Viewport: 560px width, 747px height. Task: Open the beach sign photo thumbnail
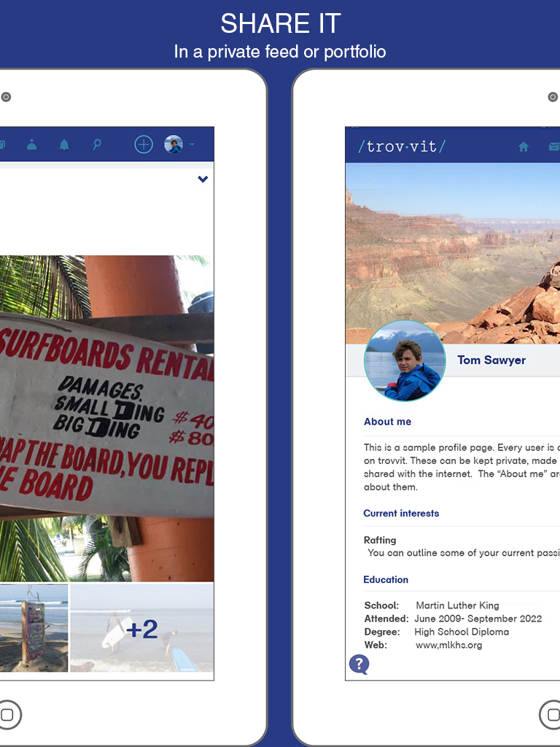pyautogui.click(x=34, y=628)
